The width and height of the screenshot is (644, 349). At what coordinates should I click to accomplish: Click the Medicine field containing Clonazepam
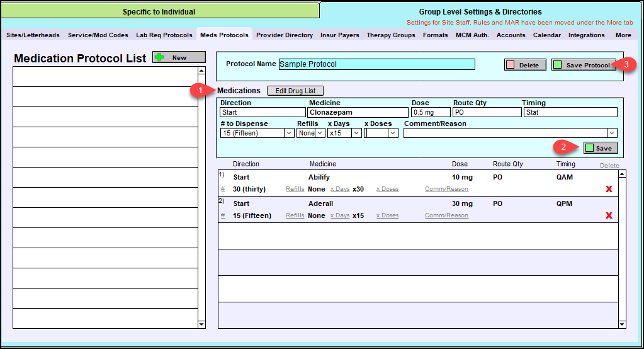(x=358, y=112)
